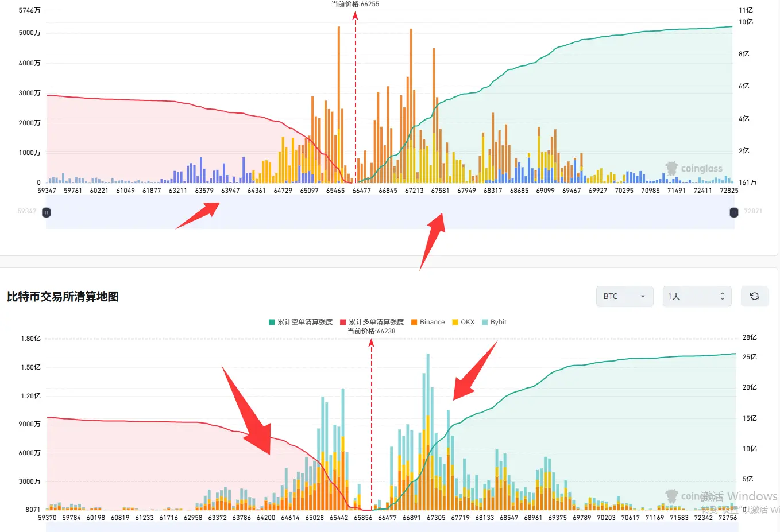Toggle the OKX legend series
780x532 pixels.
(x=464, y=322)
